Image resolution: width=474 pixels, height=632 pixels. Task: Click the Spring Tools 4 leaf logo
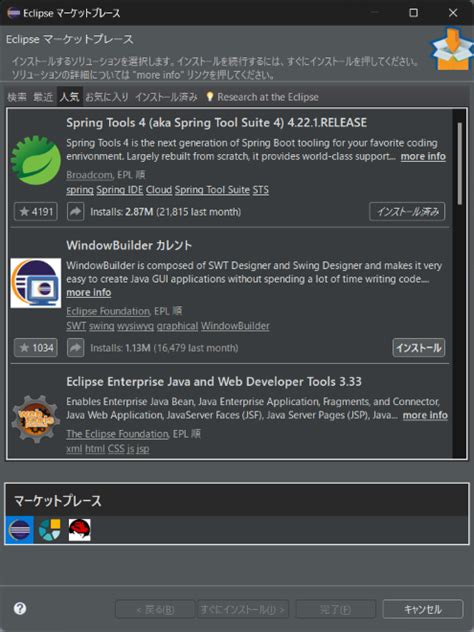pos(35,160)
